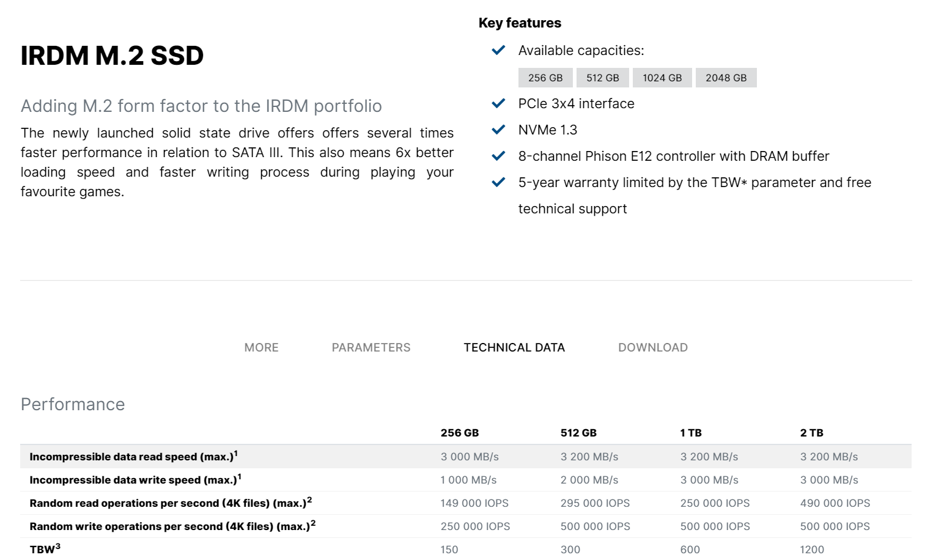
Task: Click the 1 TB column header
Action: (x=691, y=433)
